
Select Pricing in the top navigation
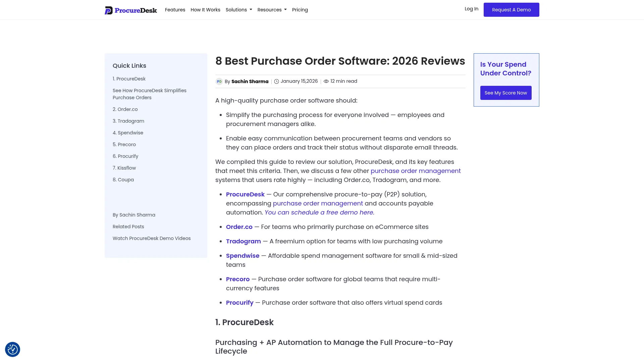[300, 10]
